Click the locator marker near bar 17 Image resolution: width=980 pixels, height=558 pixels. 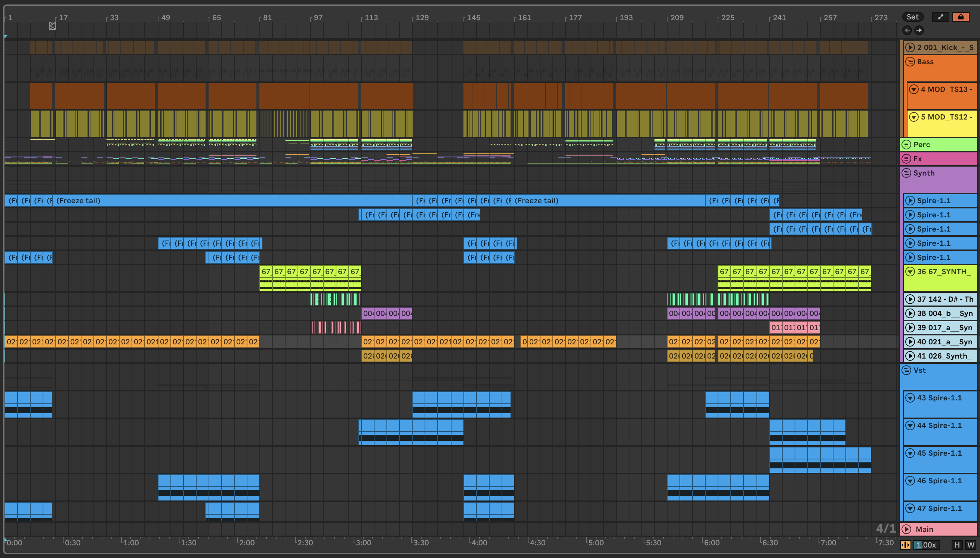53,26
